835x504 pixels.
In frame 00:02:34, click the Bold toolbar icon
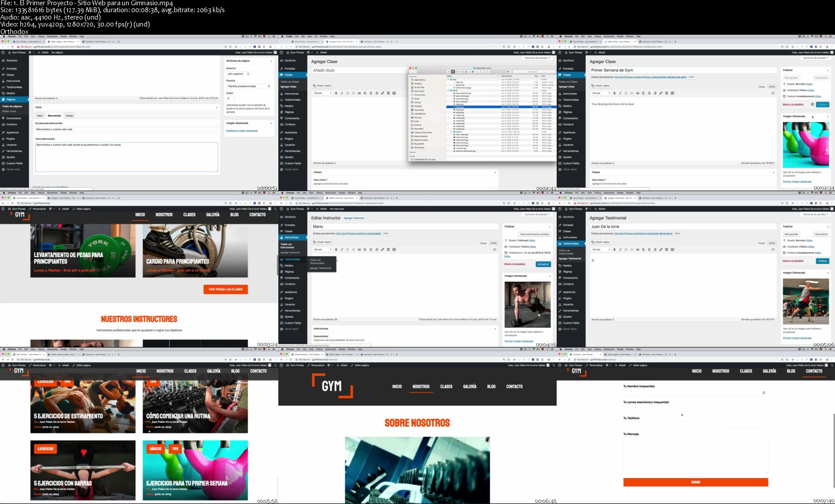pos(614,93)
